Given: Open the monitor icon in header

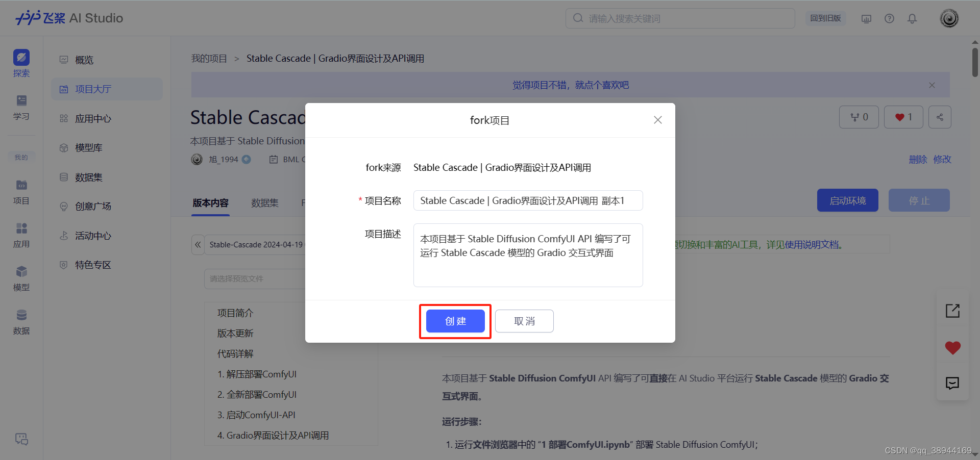Looking at the screenshot, I should click(x=866, y=19).
